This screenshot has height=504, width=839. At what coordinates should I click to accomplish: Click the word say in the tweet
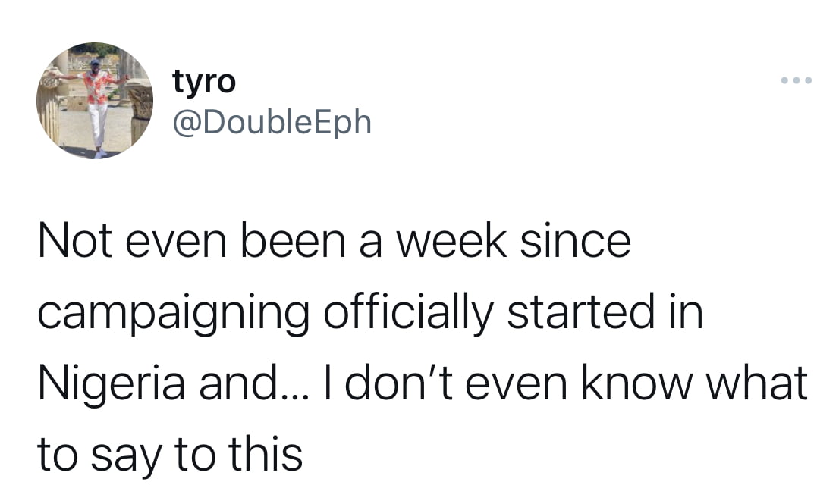click(x=126, y=458)
